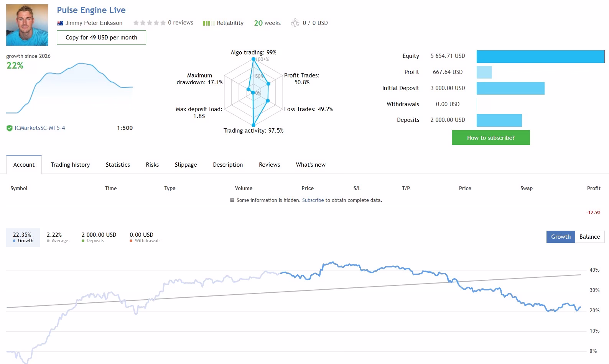Viewport: 609px width, 364px height.
Task: Toggle chart to Growth view
Action: pyautogui.click(x=561, y=237)
